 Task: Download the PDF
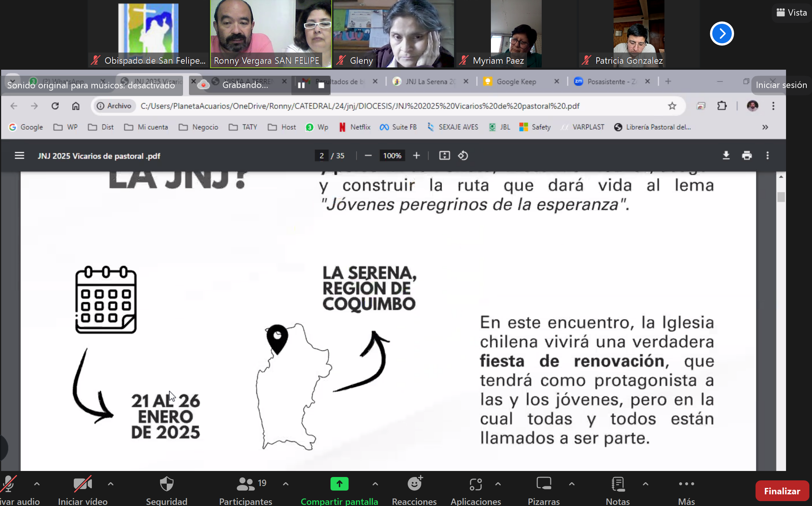click(726, 155)
